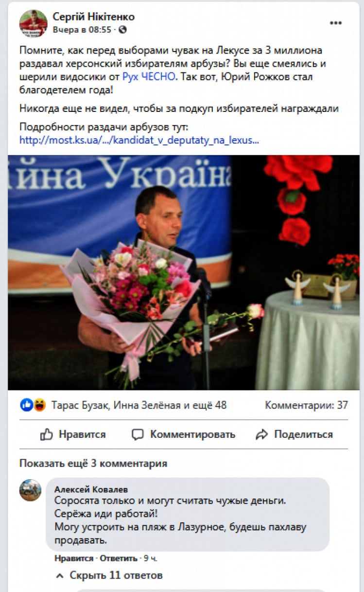Click the speech bubble icon beside Комментировать
364x592 pixels.
pyautogui.click(x=138, y=434)
